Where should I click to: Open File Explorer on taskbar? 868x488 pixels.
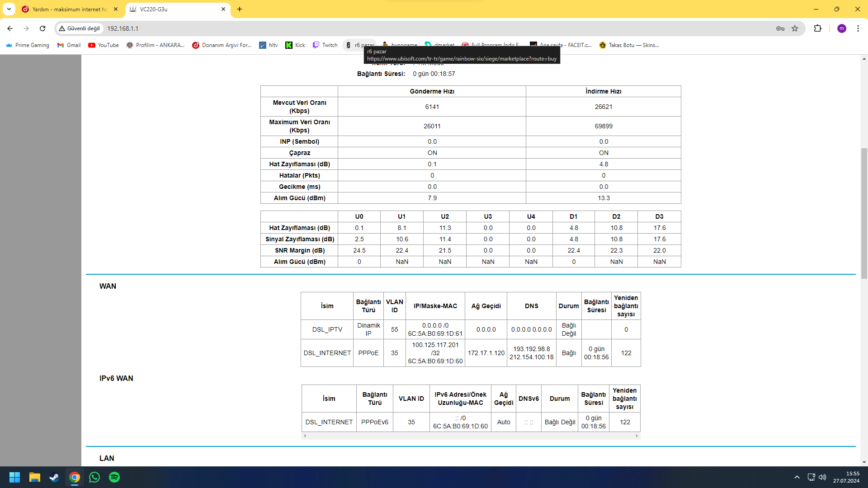click(35, 477)
